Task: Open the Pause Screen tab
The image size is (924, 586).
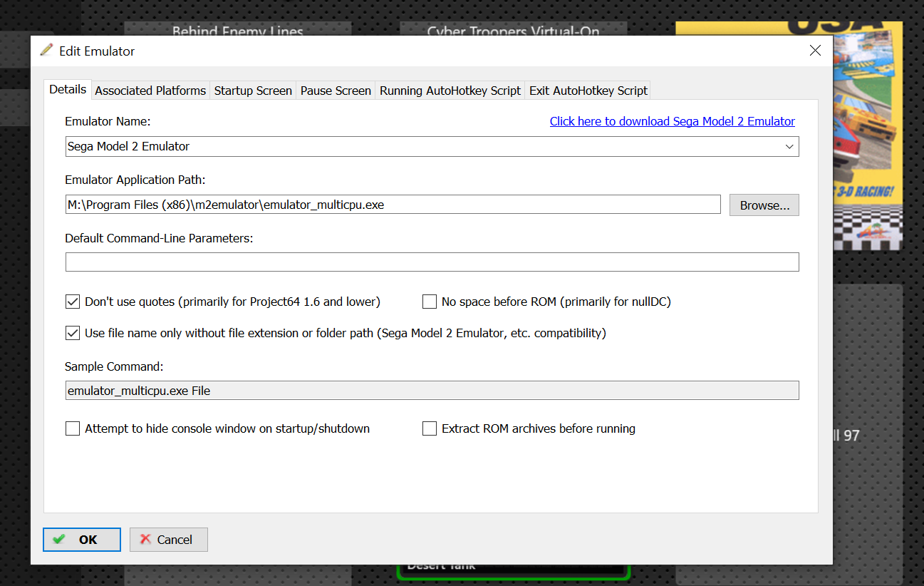Action: coord(336,91)
